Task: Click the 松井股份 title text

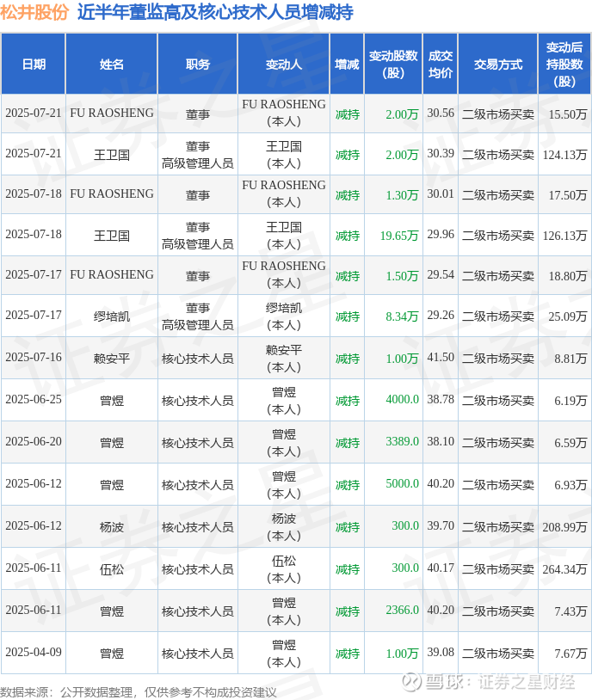Action: (34, 12)
